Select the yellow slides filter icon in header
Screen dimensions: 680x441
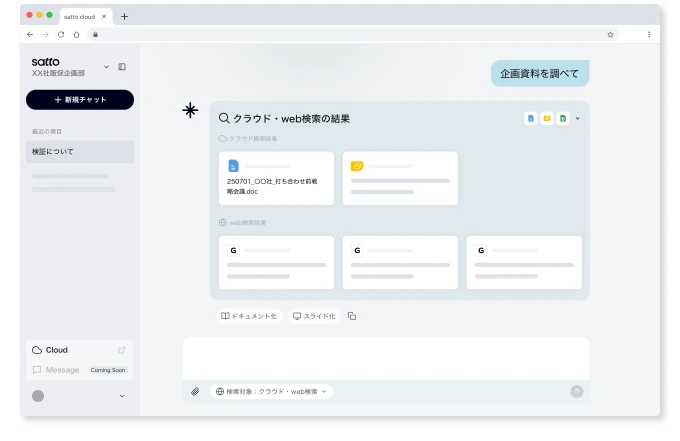tap(547, 118)
